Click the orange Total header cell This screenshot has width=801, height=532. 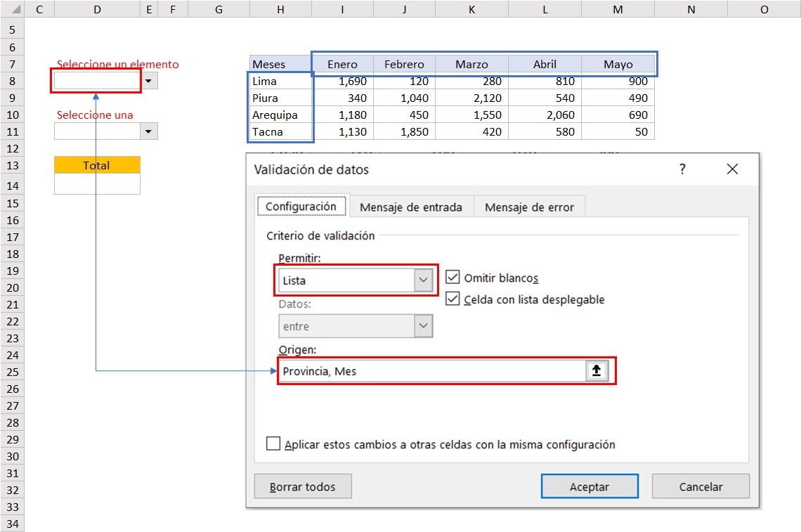tap(96, 165)
